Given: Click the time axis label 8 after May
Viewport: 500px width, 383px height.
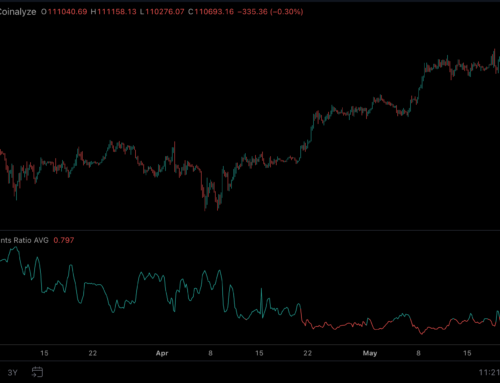Looking at the screenshot, I should click(x=418, y=353).
